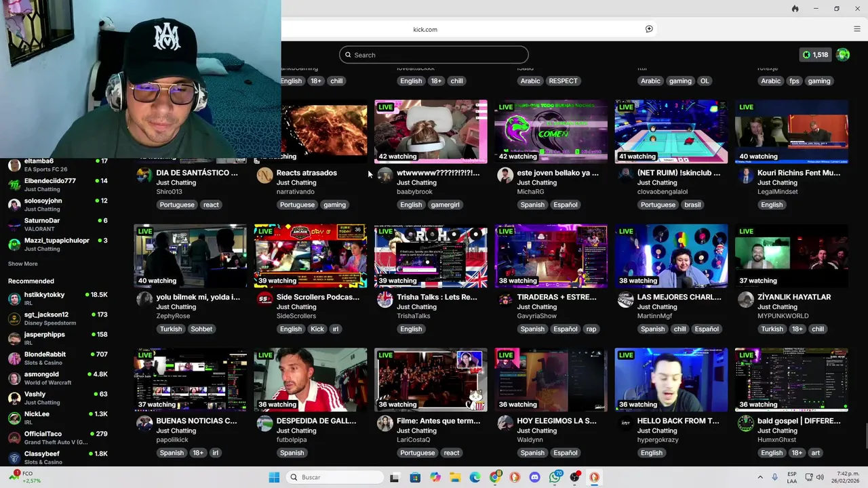Open OBS Studio from the taskbar
Image resolution: width=868 pixels, height=488 pixels.
click(575, 477)
